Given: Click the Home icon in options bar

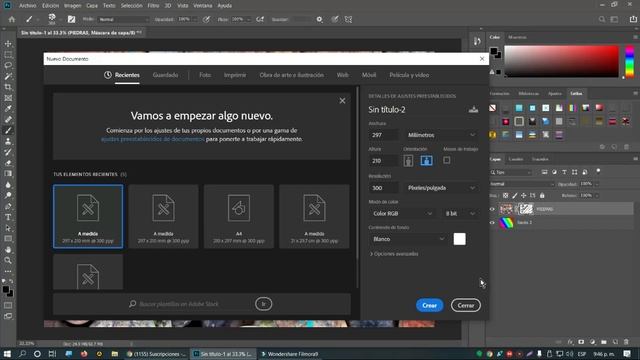Looking at the screenshot, I should pos(12,19).
